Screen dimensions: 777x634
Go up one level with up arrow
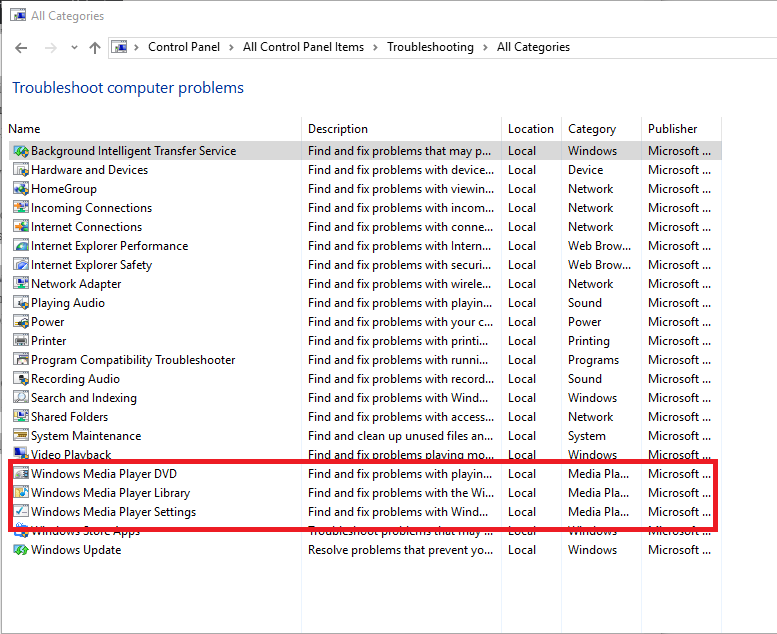[x=95, y=47]
